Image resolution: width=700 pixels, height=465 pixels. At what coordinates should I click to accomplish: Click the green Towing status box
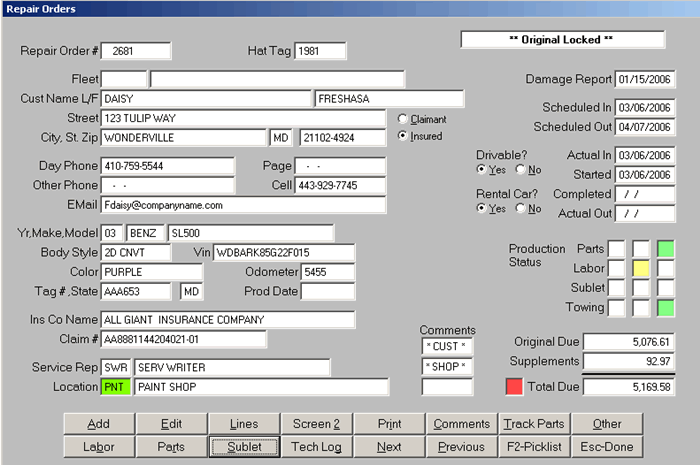coord(663,307)
